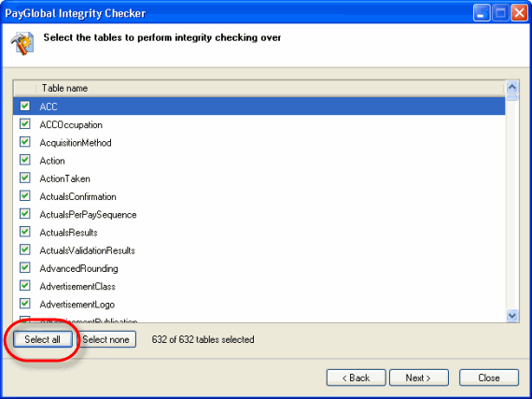Toggle the AdvertisementClass checkbox

coord(25,286)
